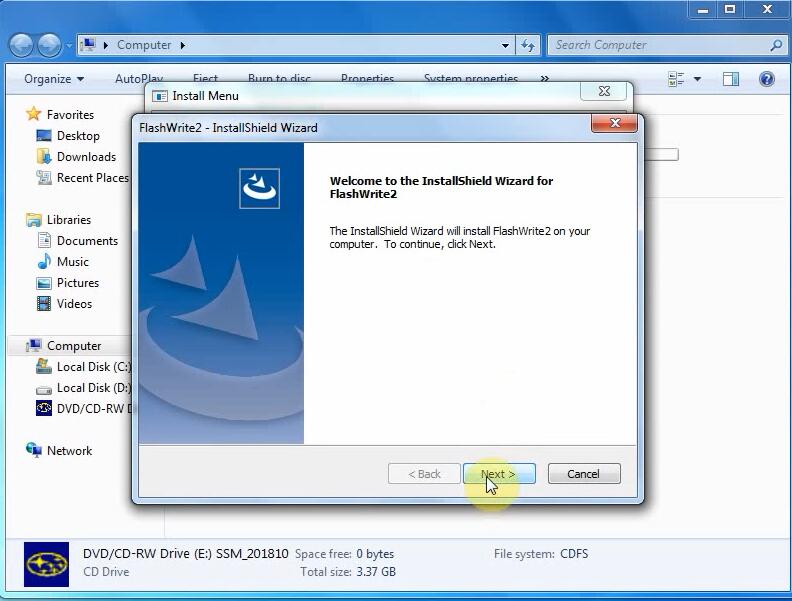Viewport: 792px width, 601px height.
Task: Open Local Disk (C:)
Action: tap(94, 367)
